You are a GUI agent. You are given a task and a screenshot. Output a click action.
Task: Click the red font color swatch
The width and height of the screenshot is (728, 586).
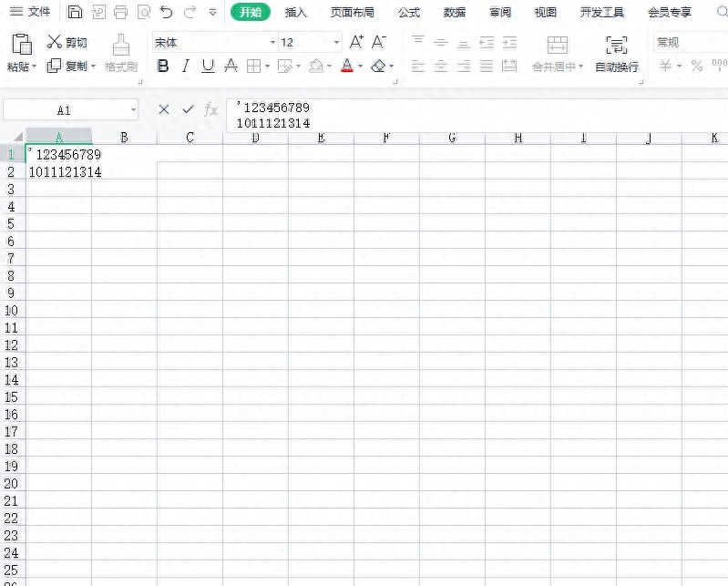pos(347,66)
